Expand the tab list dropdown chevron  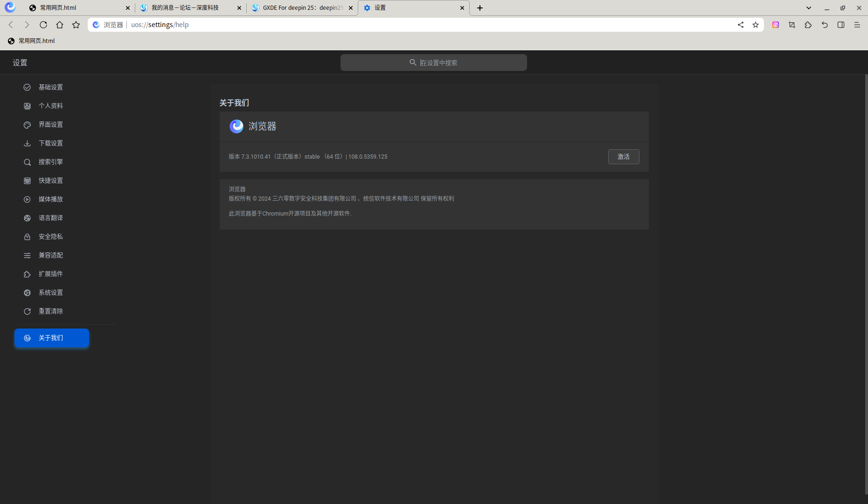point(809,8)
